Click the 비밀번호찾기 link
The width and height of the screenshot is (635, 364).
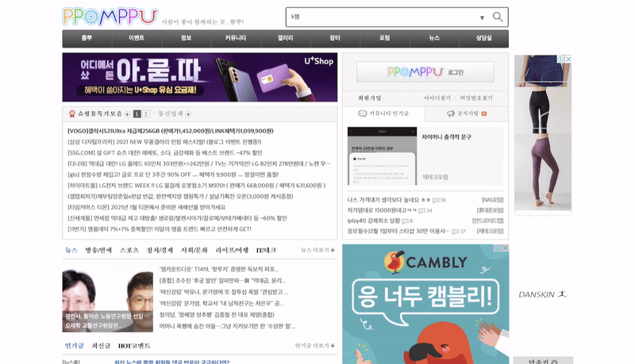pyautogui.click(x=476, y=98)
